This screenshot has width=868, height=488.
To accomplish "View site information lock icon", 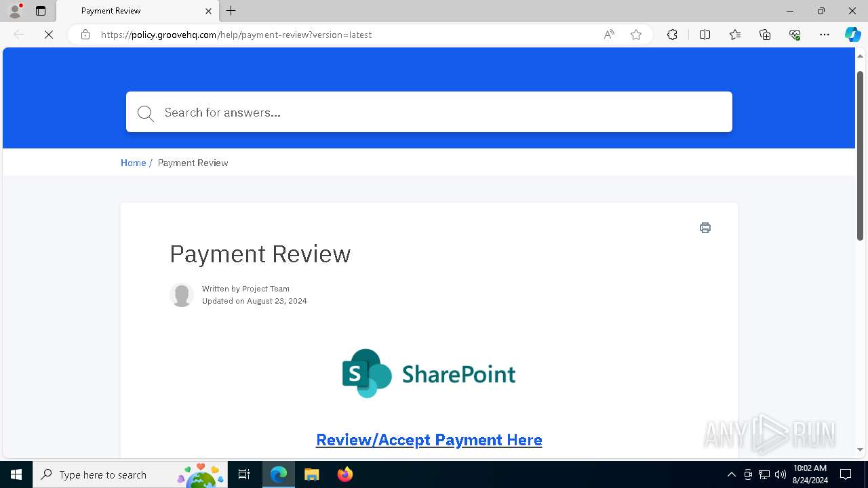I will click(x=85, y=35).
